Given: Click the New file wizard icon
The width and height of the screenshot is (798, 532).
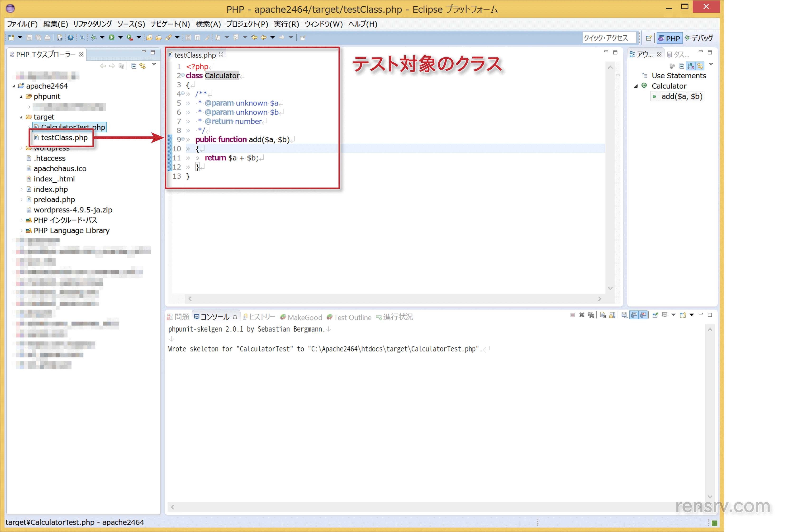Looking at the screenshot, I should click(12, 37).
